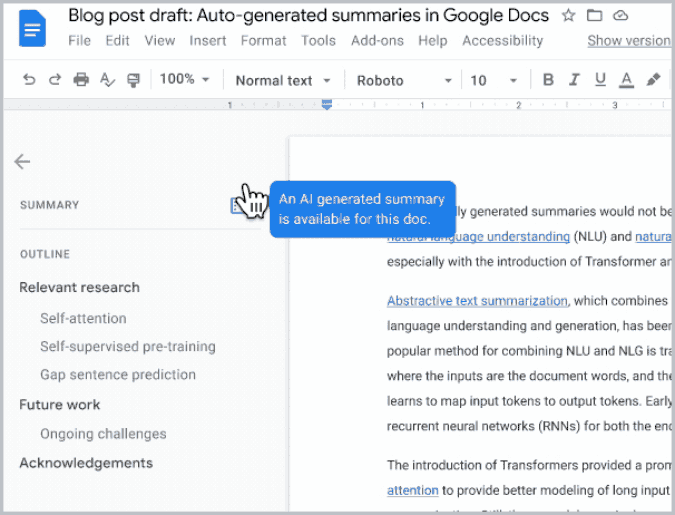Click the SUMMARY section label
Viewport: 675px width, 515px height.
point(50,205)
